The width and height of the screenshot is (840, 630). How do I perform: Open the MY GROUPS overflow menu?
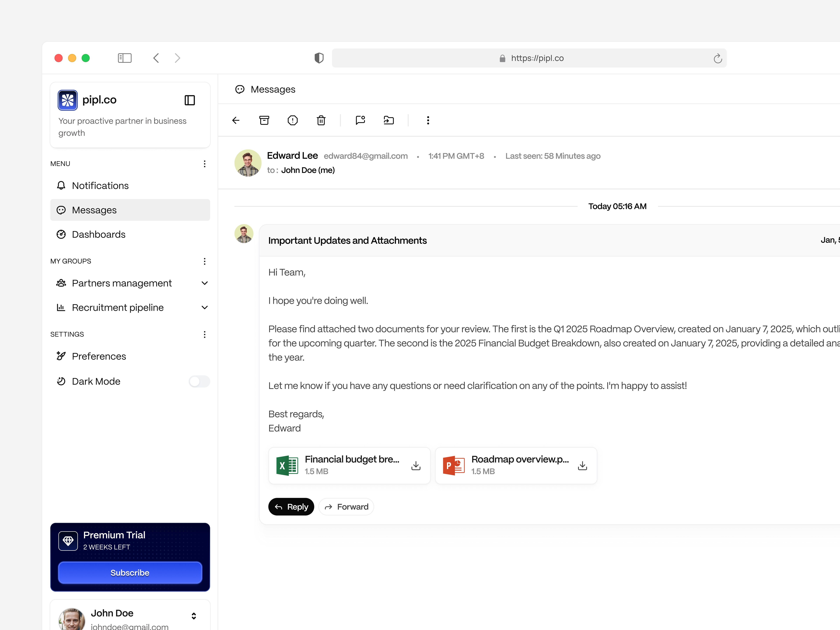[x=205, y=261]
